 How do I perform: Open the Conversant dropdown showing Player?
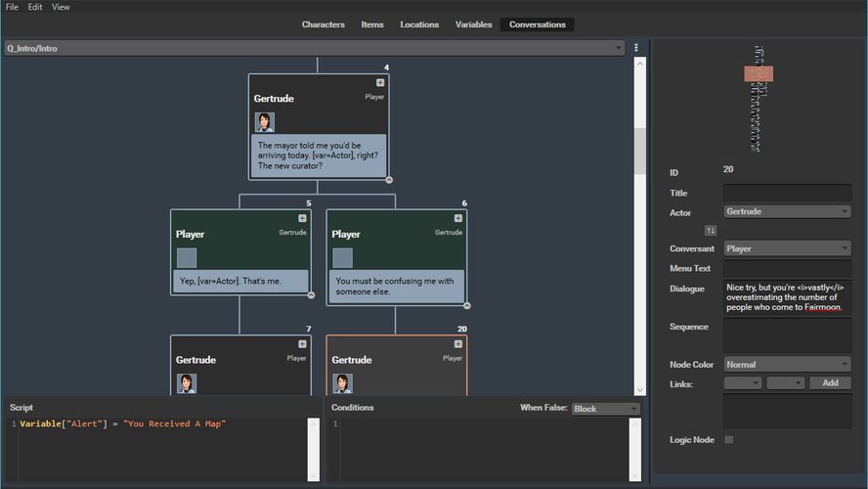click(787, 248)
